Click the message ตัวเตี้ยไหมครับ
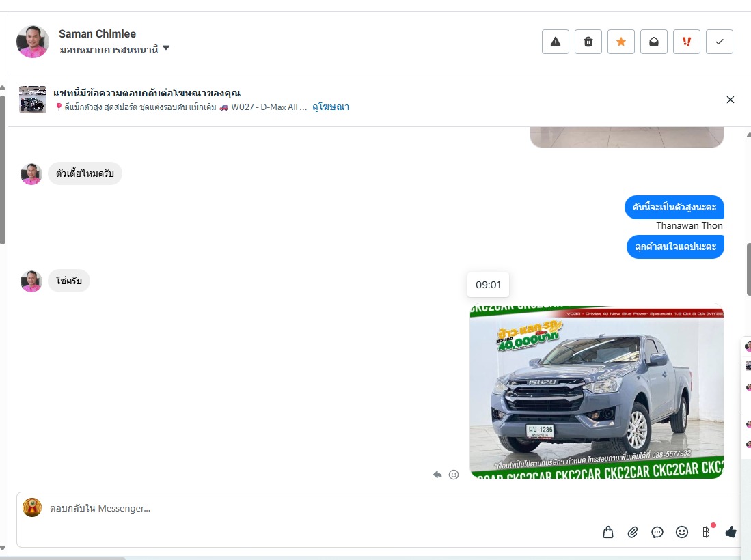This screenshot has width=751, height=560. [x=85, y=173]
